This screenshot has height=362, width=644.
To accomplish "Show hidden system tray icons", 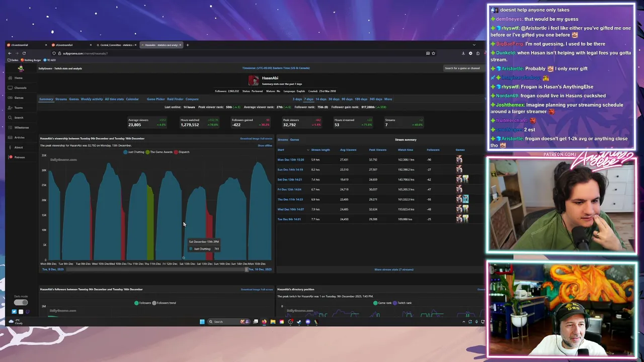I will click(x=464, y=322).
